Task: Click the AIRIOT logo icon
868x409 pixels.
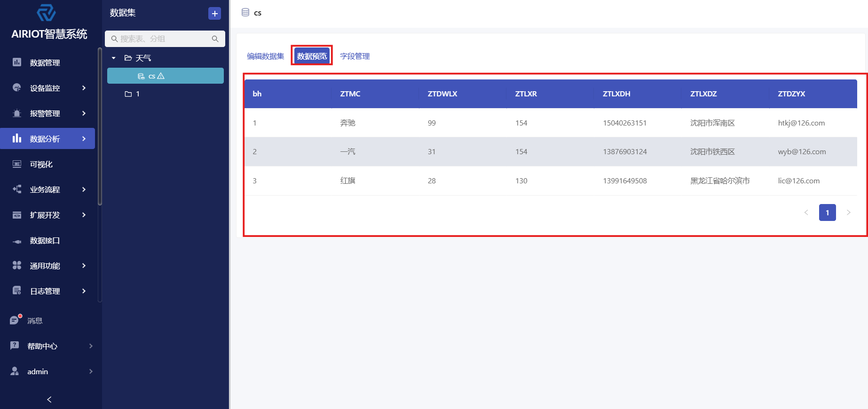Action: point(46,13)
